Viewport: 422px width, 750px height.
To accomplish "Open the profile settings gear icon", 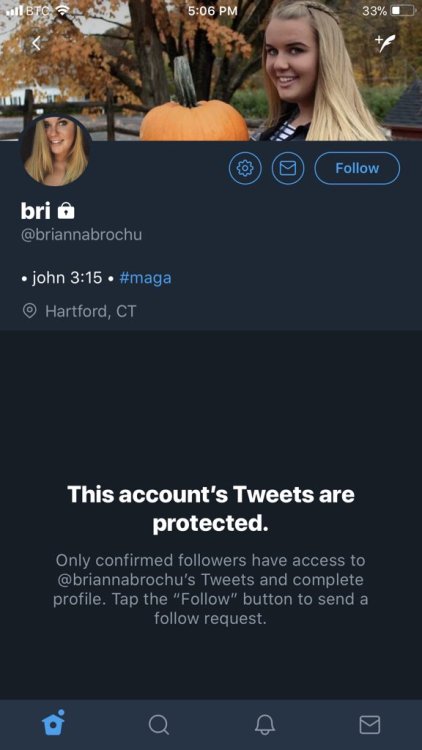I will 245,168.
